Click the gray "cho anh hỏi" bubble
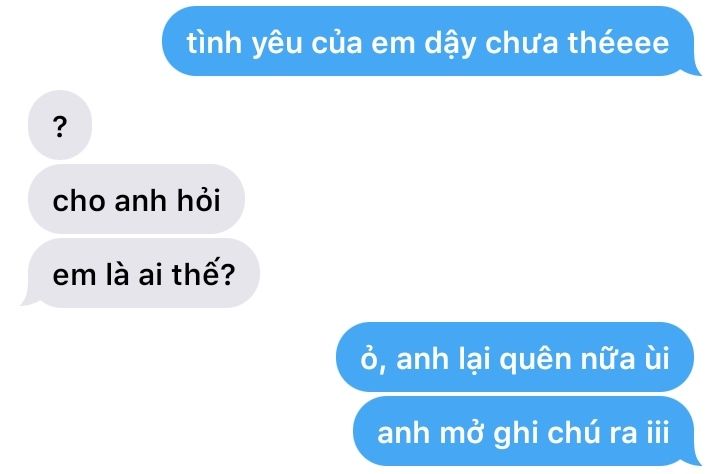Image resolution: width=720 pixels, height=474 pixels. click(x=136, y=199)
